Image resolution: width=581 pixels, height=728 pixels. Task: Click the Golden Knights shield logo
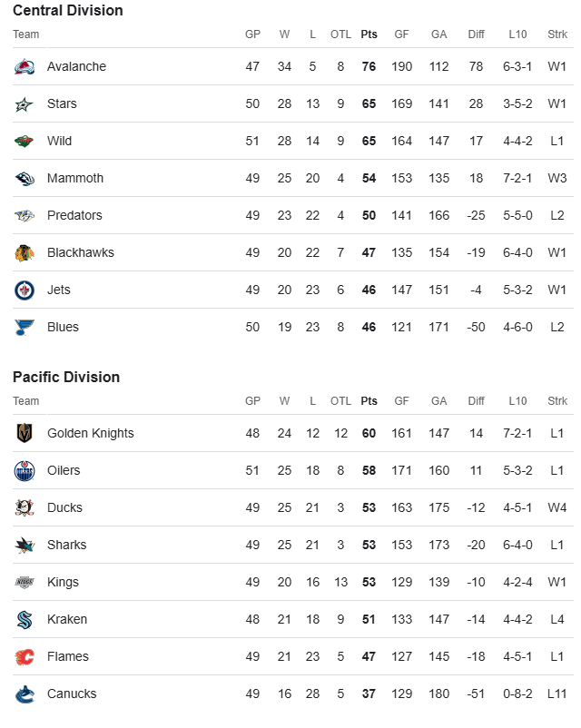25,433
